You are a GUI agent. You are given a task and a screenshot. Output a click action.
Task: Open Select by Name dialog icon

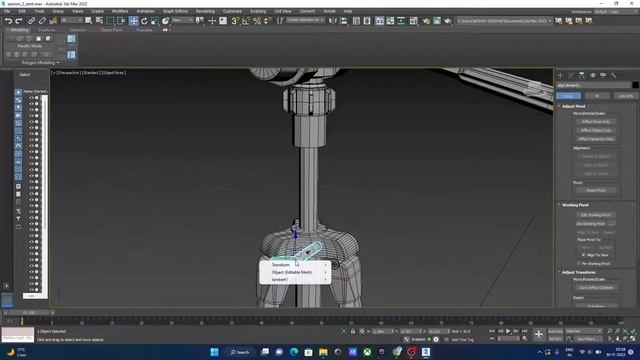[99, 21]
